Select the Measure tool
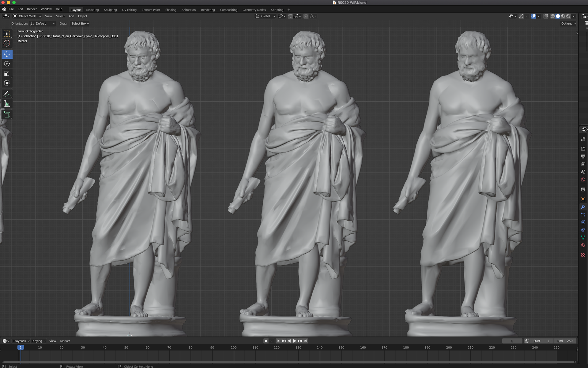Image resolution: width=588 pixels, height=368 pixels. [7, 104]
